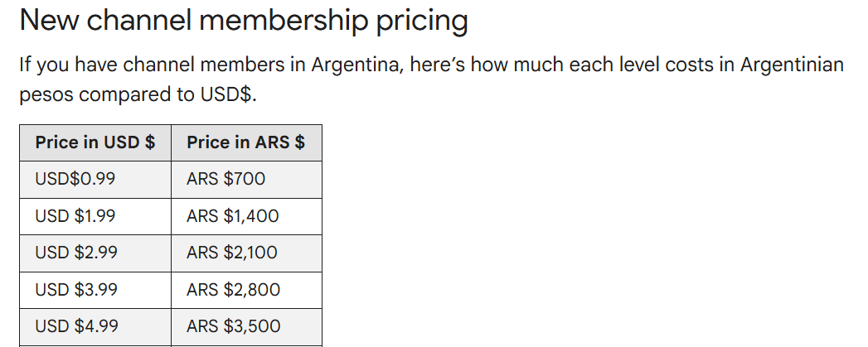Select the ARS $2,800 price cell
This screenshot has width=868, height=347.
pos(234,290)
